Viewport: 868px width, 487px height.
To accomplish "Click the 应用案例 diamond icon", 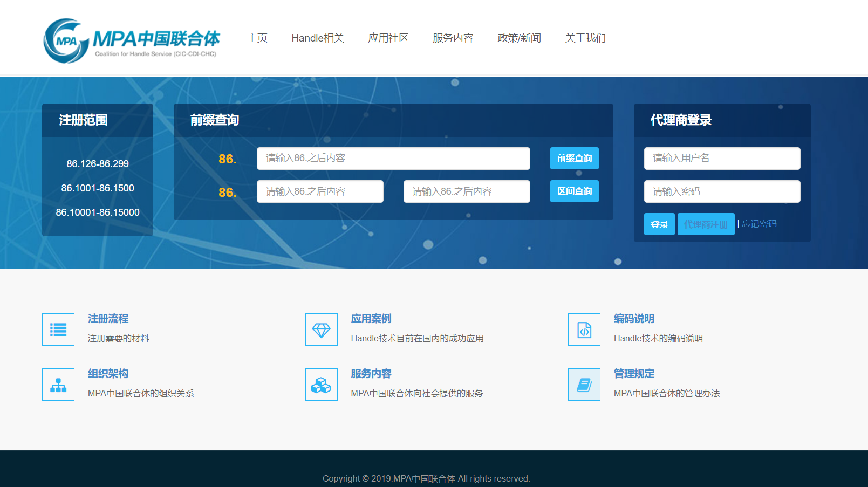I will [321, 330].
